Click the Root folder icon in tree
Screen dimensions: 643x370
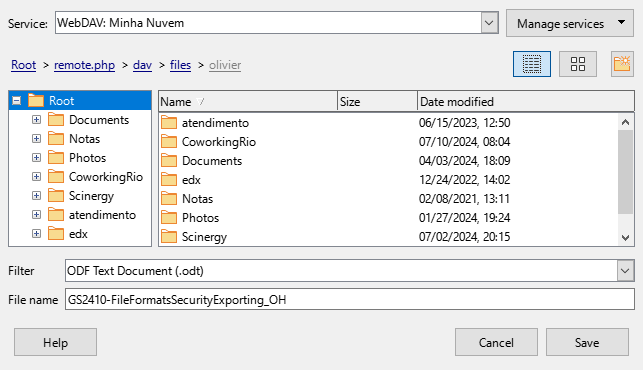(x=36, y=100)
